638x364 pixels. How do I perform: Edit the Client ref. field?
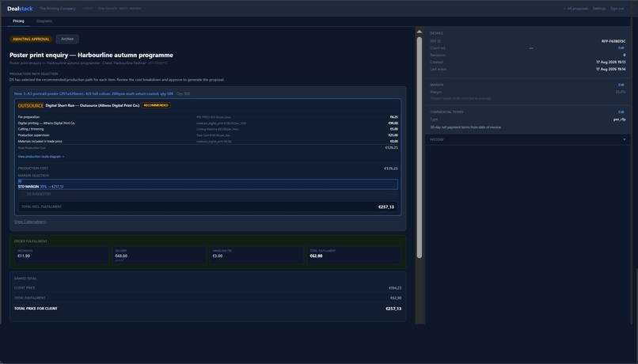[621, 48]
